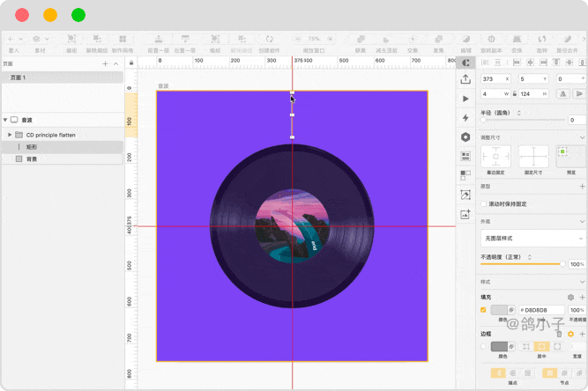Select 页面 1 in the pages list
Viewport: 588px width, 391px height.
pyautogui.click(x=63, y=77)
